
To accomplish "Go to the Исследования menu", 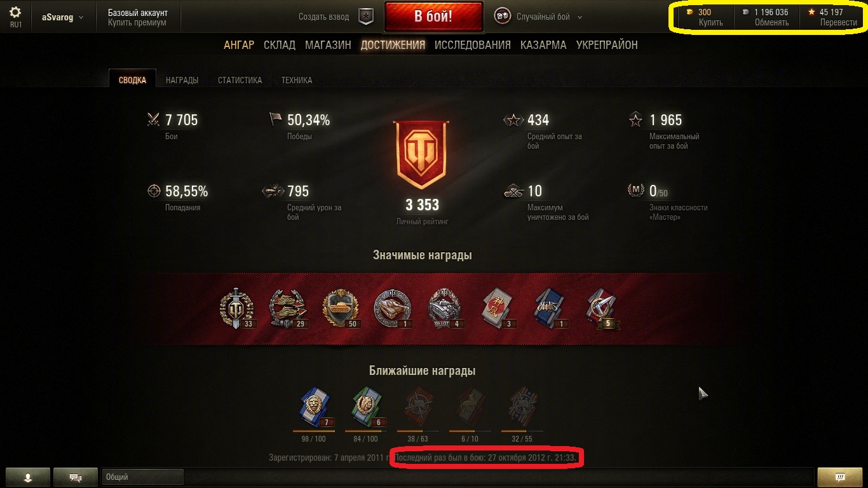I will pos(473,45).
